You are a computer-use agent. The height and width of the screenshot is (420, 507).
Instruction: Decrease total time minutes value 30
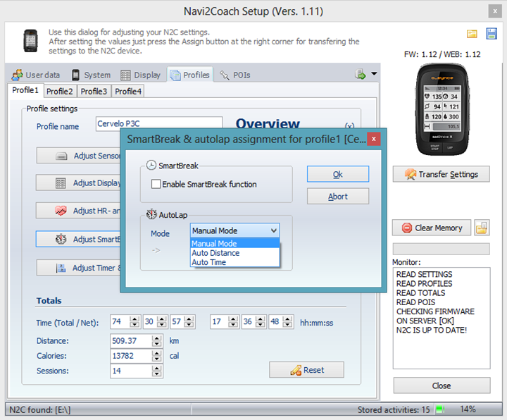point(162,325)
